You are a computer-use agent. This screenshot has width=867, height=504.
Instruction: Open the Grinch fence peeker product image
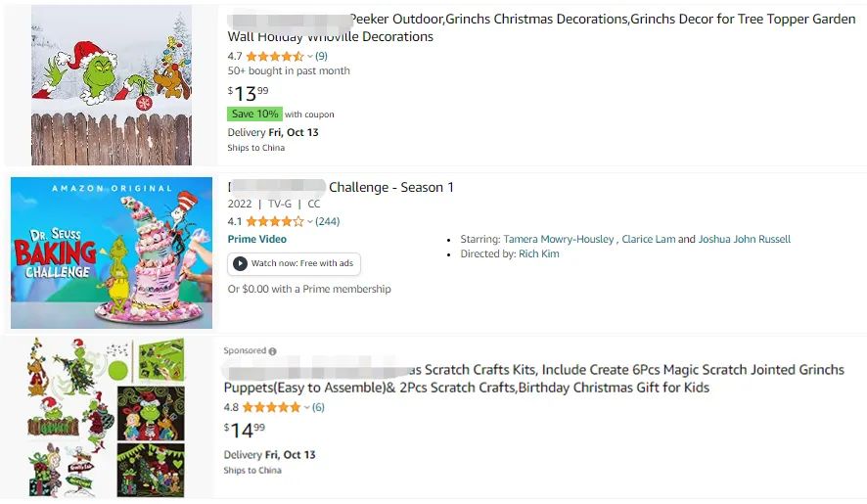pyautogui.click(x=111, y=85)
